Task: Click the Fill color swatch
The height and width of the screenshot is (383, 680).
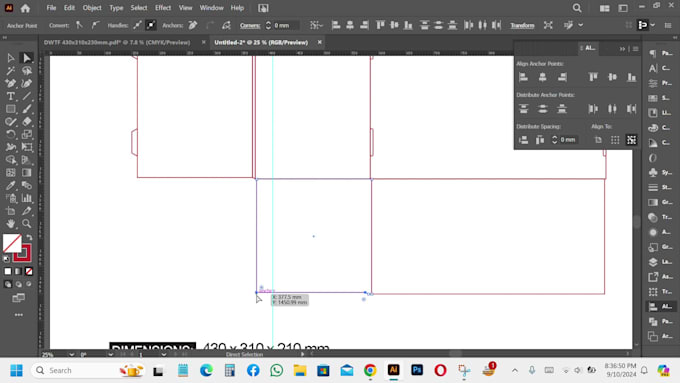Action: 12,243
